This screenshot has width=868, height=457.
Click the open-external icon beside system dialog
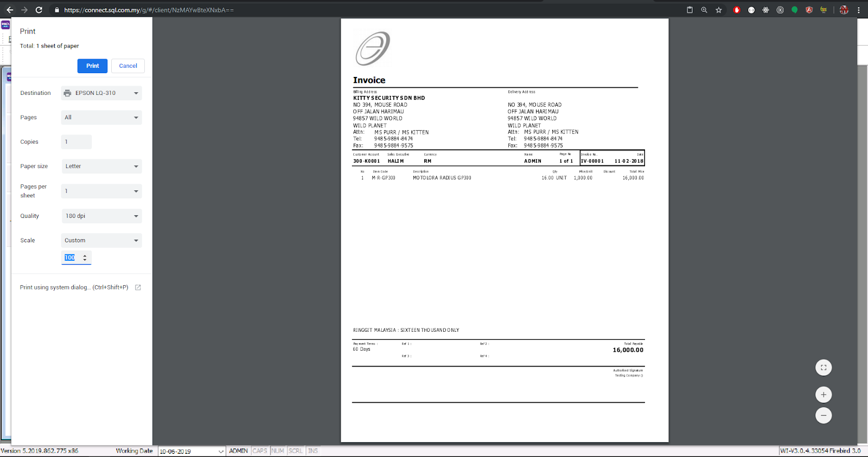coord(138,287)
